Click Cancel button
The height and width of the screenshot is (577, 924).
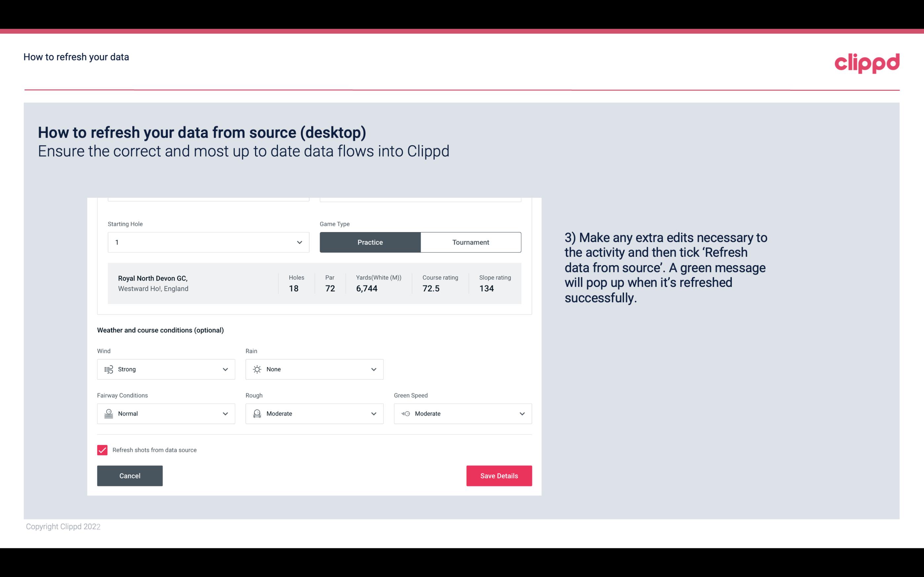[x=130, y=475]
